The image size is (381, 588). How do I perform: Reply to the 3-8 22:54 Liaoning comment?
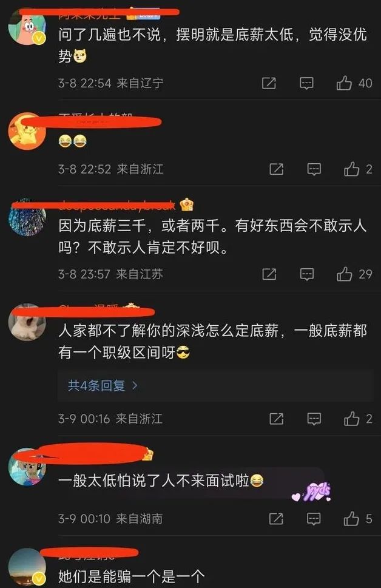pos(306,83)
